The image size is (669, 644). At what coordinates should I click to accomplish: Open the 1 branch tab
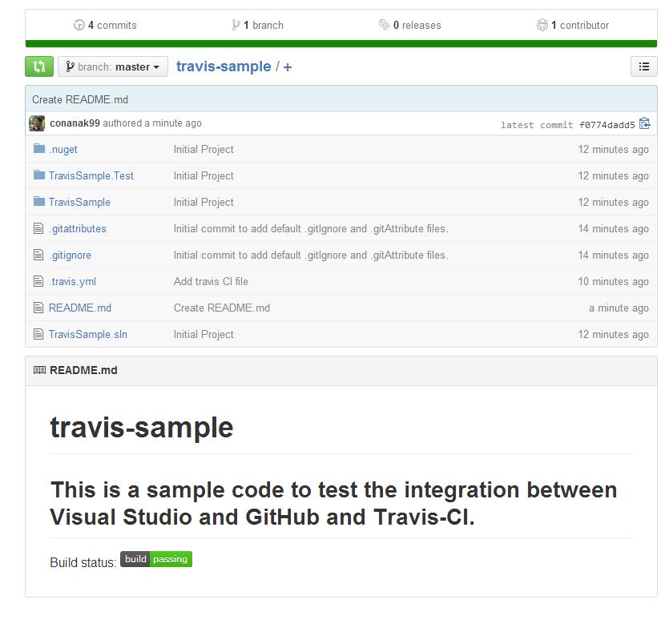(x=257, y=25)
